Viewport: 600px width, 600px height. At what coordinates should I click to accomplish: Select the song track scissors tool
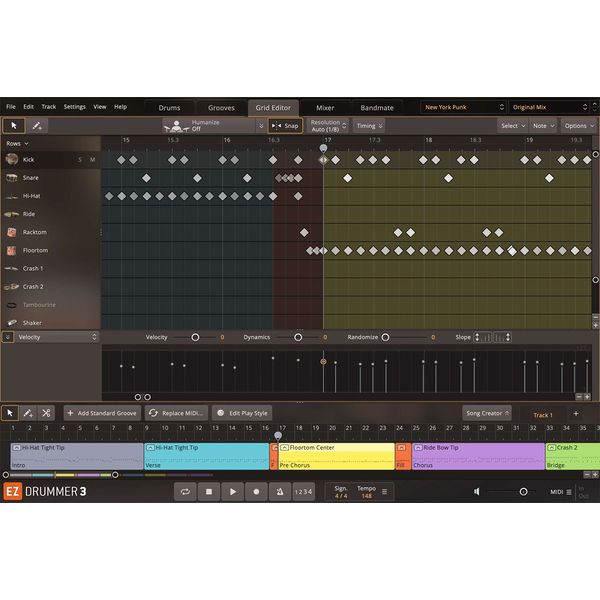click(x=46, y=413)
